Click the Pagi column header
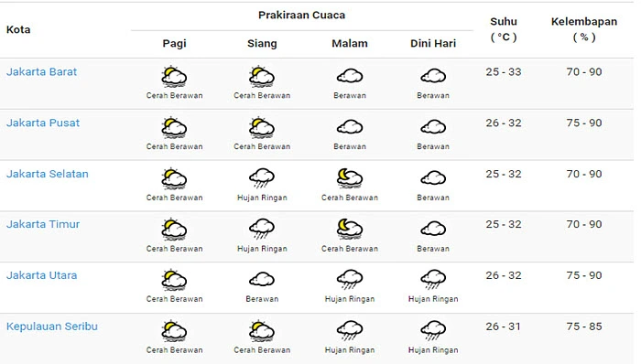 coord(174,43)
